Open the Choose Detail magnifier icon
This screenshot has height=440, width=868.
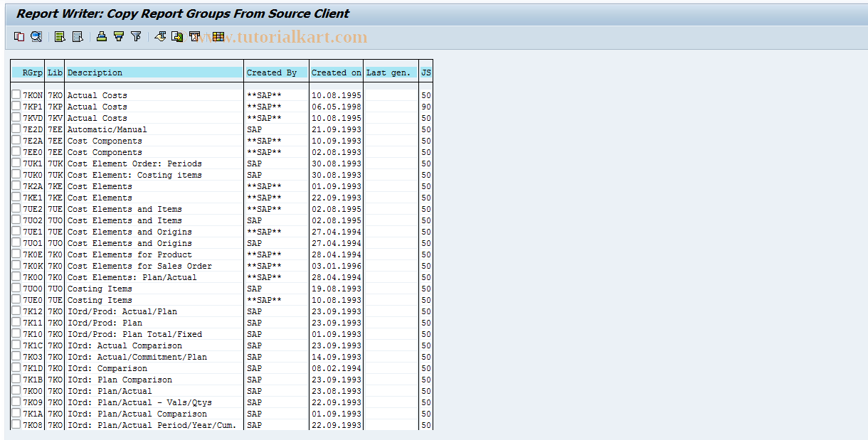[x=36, y=36]
